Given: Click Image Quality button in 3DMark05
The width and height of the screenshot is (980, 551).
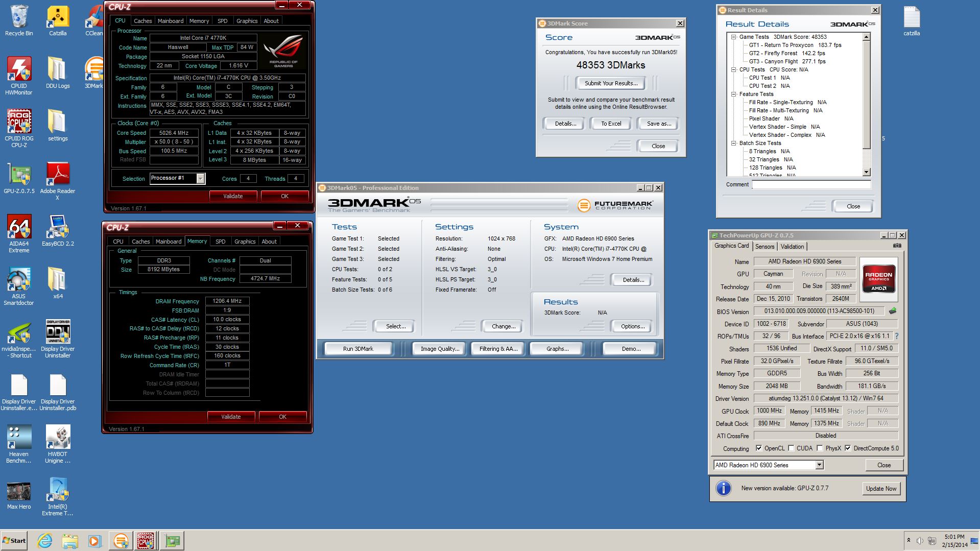Looking at the screenshot, I should tap(440, 349).
